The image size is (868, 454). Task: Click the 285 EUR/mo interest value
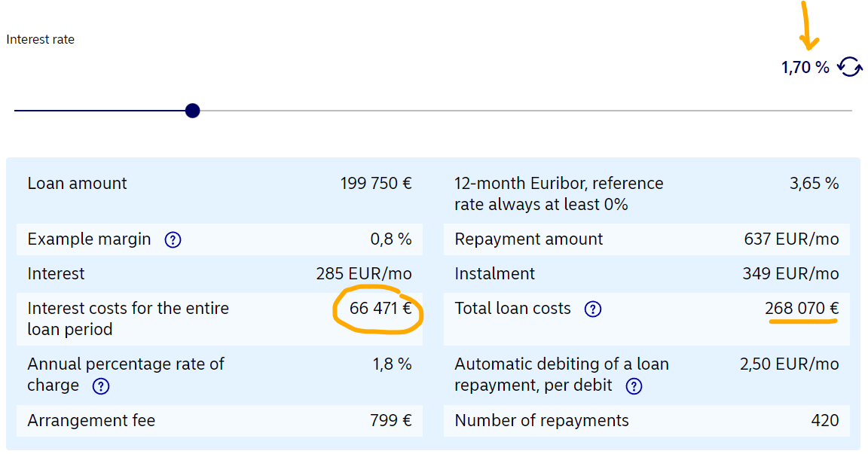(364, 274)
